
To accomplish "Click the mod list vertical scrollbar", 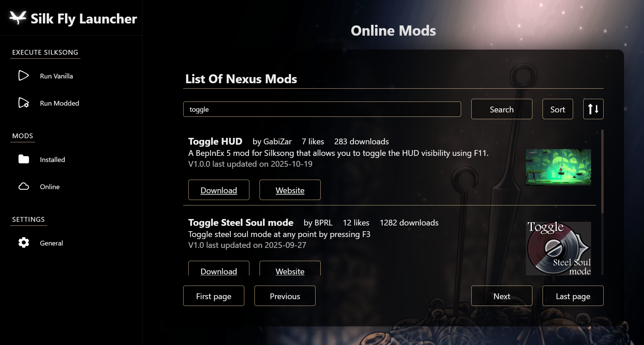I will (x=602, y=171).
